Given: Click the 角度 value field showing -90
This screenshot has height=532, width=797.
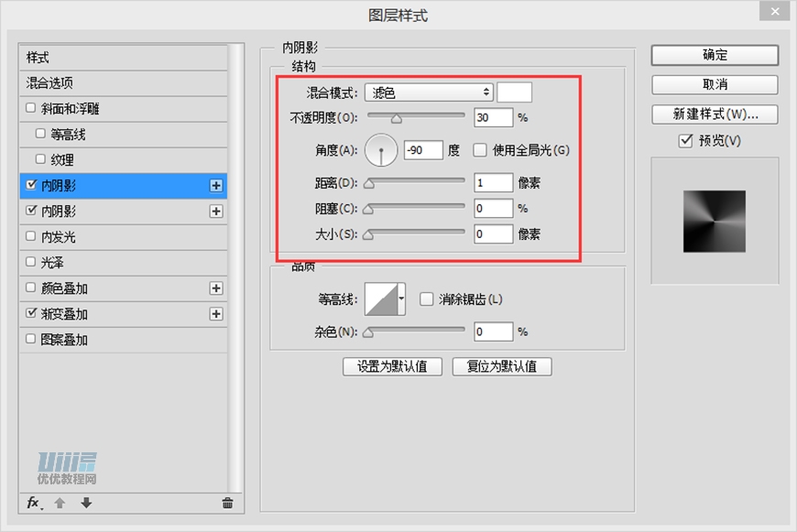Looking at the screenshot, I should click(423, 150).
